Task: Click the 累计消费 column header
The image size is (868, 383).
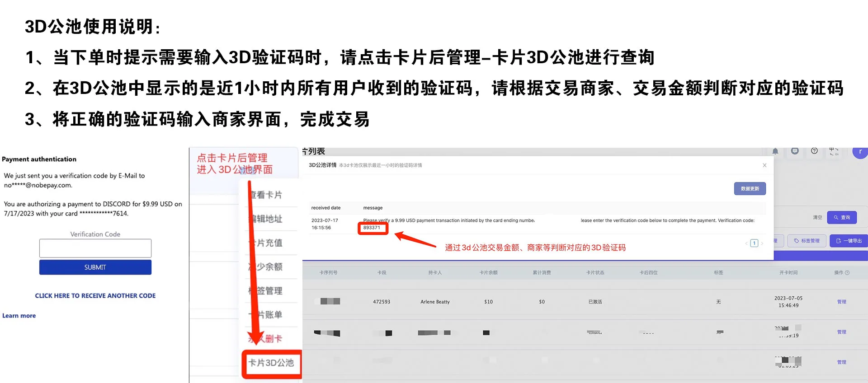Action: [x=542, y=273]
